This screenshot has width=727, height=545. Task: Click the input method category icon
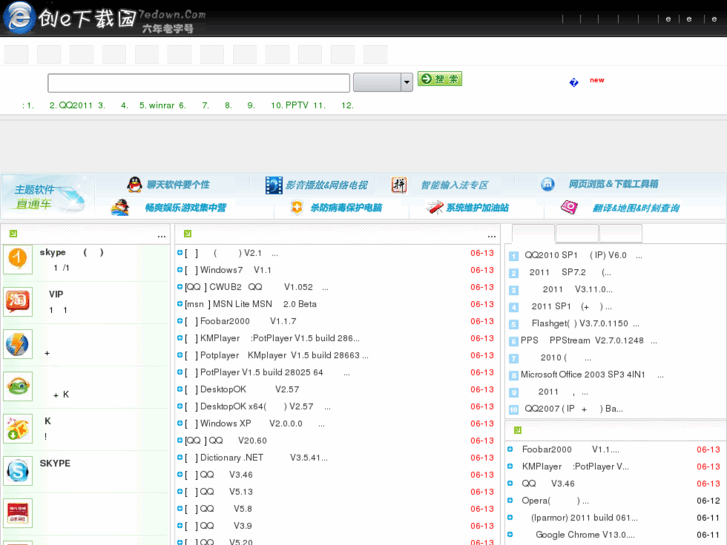pyautogui.click(x=399, y=185)
